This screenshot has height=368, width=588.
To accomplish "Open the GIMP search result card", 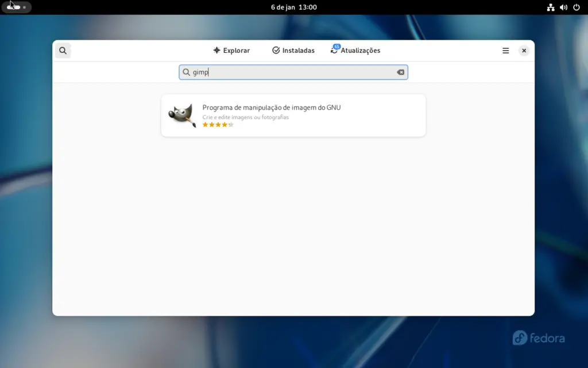I will click(x=293, y=115).
